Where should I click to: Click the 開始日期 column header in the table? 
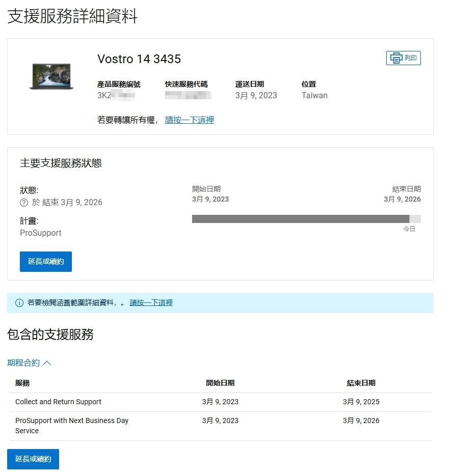220,383
